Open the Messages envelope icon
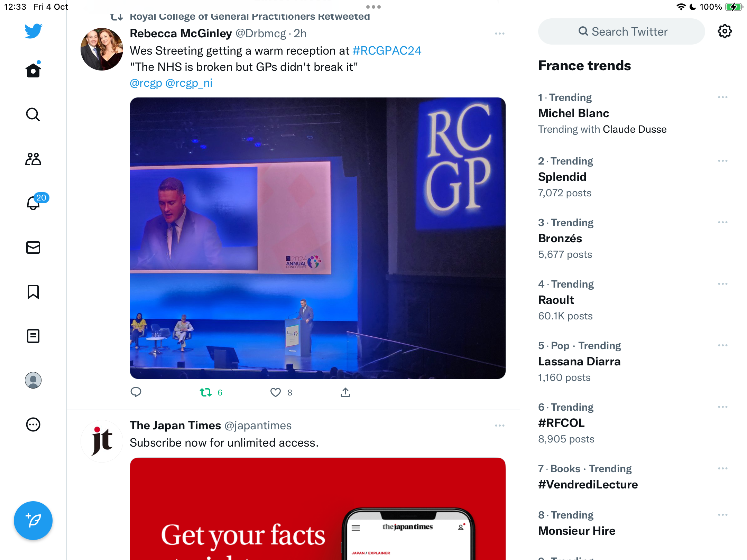 coord(33,248)
